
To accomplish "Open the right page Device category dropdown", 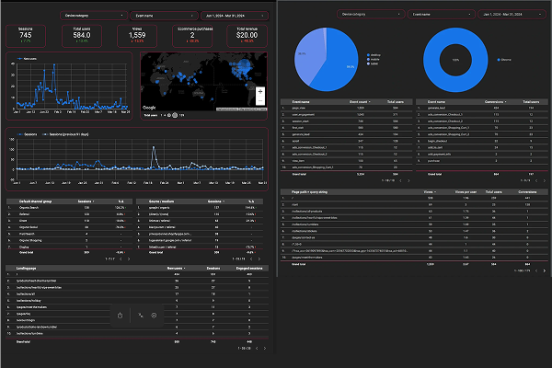I will click(x=371, y=14).
